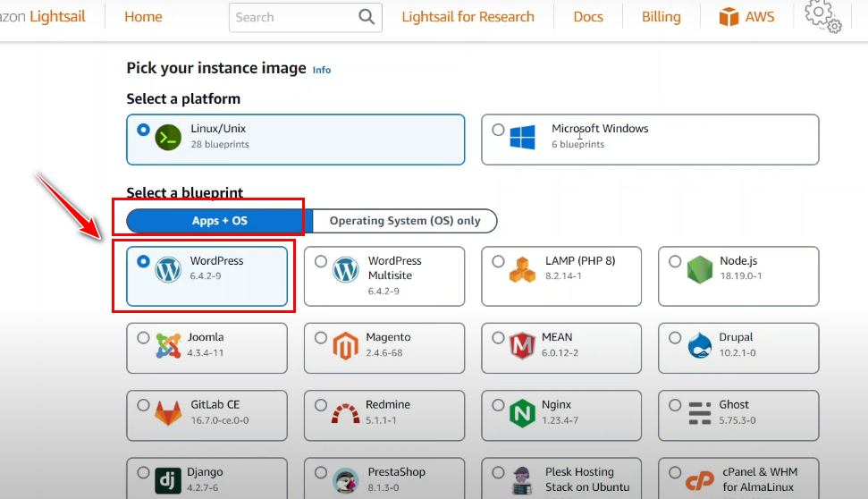Pick the Redmine radio button
This screenshot has height=499, width=868.
pyautogui.click(x=321, y=405)
